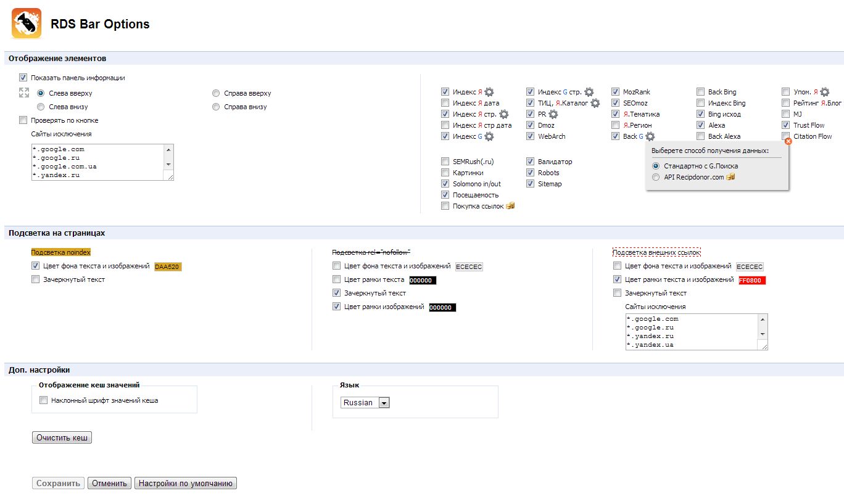Open settings gear beside 'Индекс Я' checkbox
This screenshot has height=504, width=844.
[x=489, y=92]
